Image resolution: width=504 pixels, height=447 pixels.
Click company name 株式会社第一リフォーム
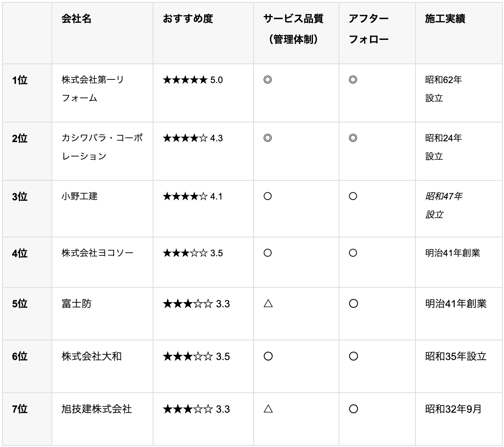click(93, 89)
